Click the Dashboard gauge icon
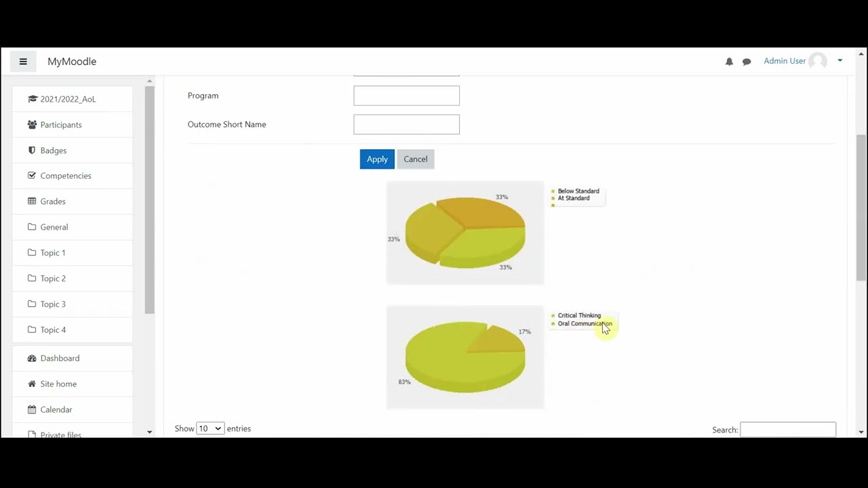 pyautogui.click(x=32, y=359)
